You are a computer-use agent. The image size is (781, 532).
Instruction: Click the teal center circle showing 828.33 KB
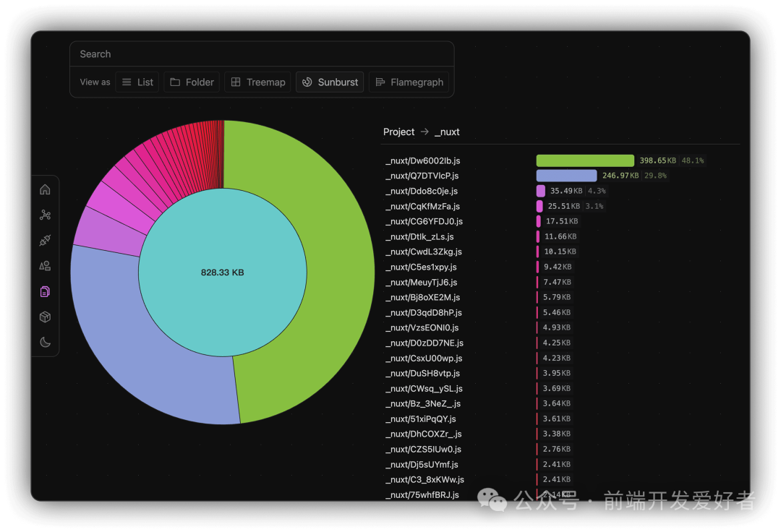(x=223, y=289)
